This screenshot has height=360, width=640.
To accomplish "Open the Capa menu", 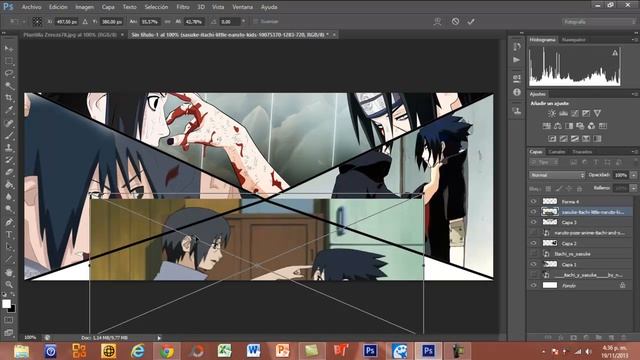I will (x=108, y=7).
